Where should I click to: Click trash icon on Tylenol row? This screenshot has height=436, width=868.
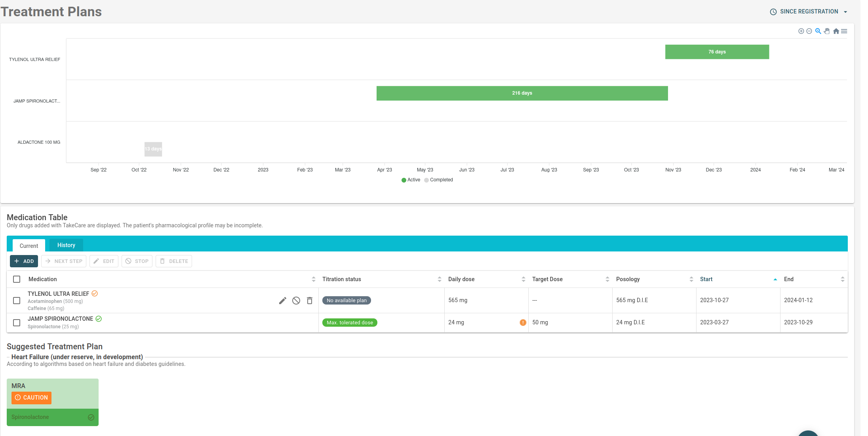(310, 301)
